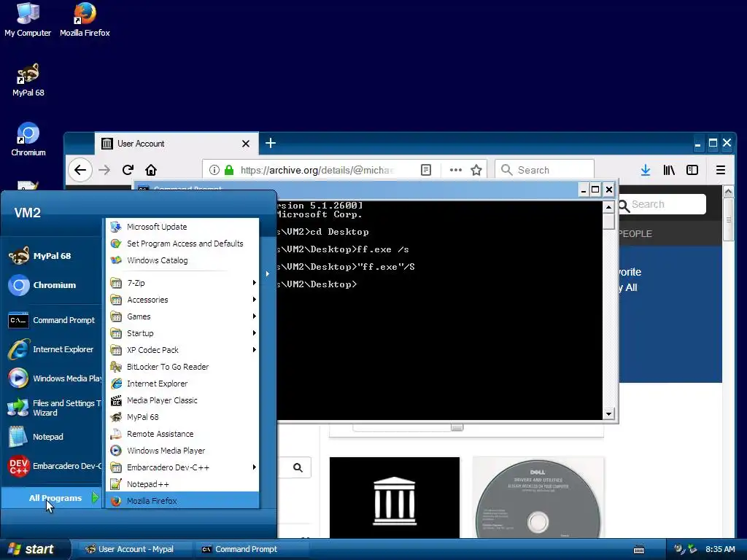Click the All Programs button
The image size is (747, 560).
(x=52, y=497)
